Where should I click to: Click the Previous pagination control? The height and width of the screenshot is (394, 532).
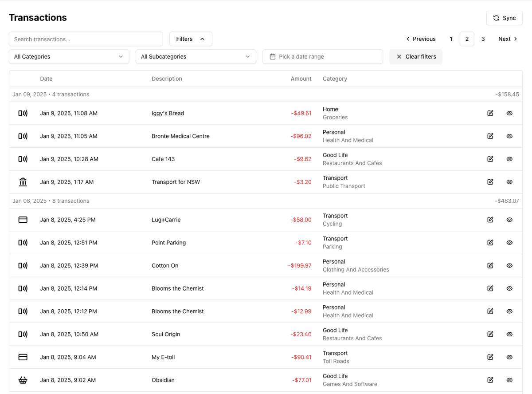[x=420, y=39]
